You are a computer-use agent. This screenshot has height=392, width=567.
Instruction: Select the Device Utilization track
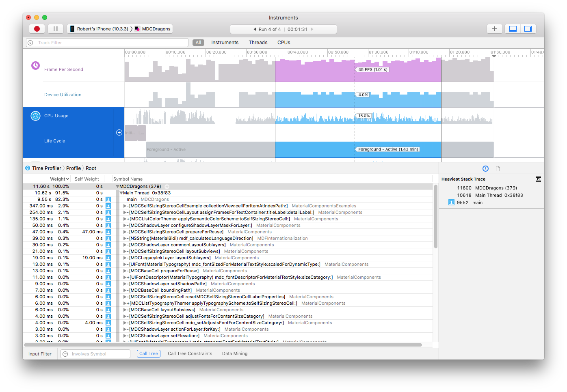[63, 95]
